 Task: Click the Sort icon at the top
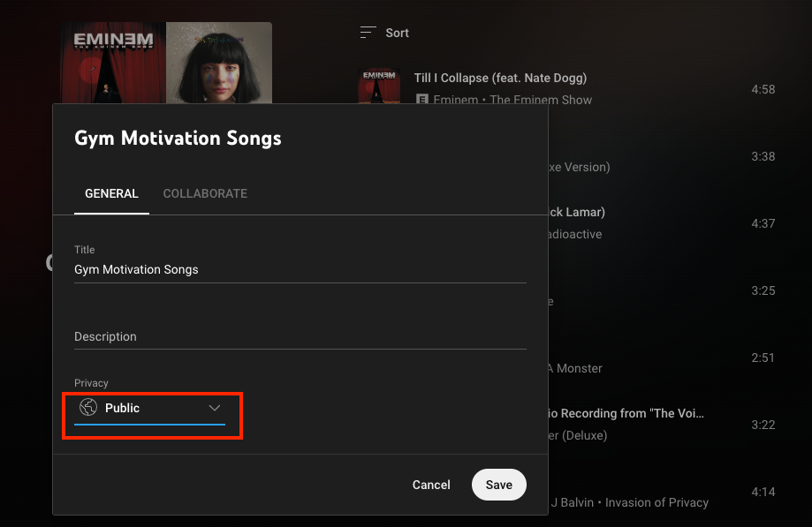[367, 32]
